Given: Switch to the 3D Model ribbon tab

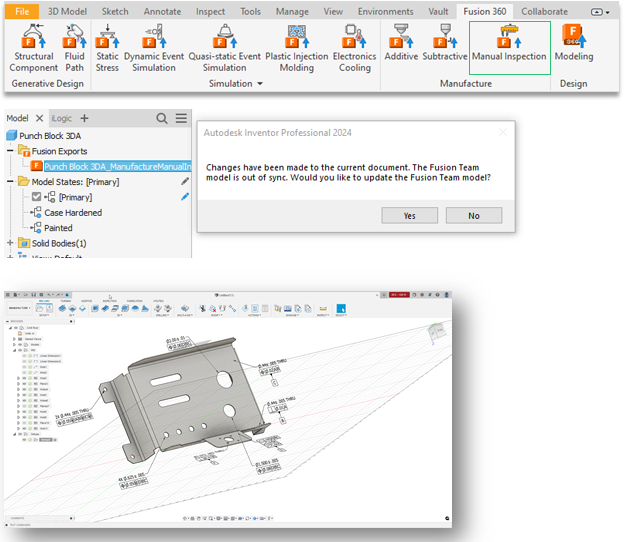Looking at the screenshot, I should point(67,12).
